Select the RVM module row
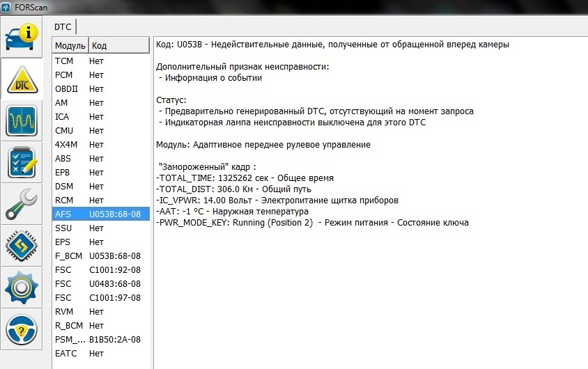The image size is (588, 369). tap(100, 312)
